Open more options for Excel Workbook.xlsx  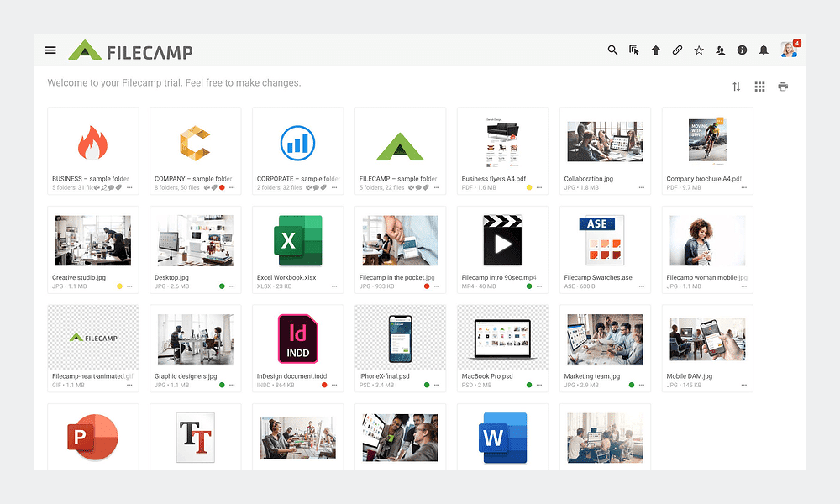coord(334,286)
